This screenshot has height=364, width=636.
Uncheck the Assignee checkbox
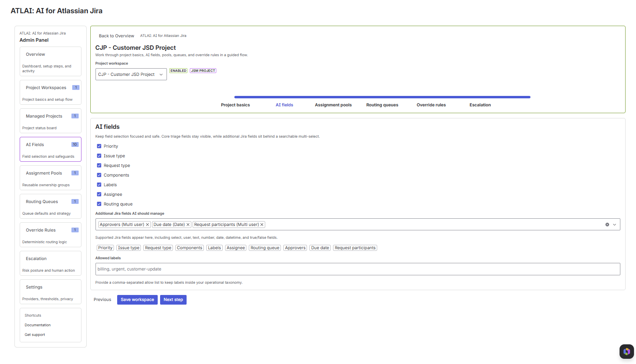coord(99,194)
